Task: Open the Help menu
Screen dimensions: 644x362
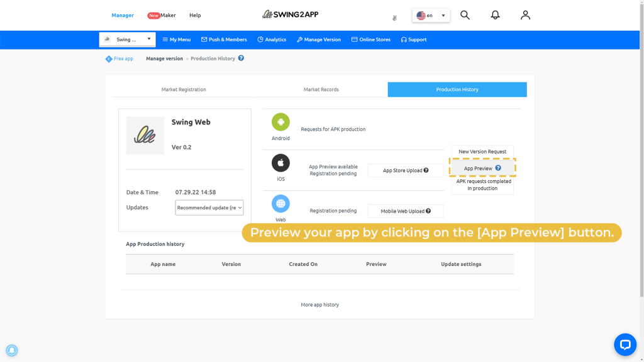Action: 195,15
